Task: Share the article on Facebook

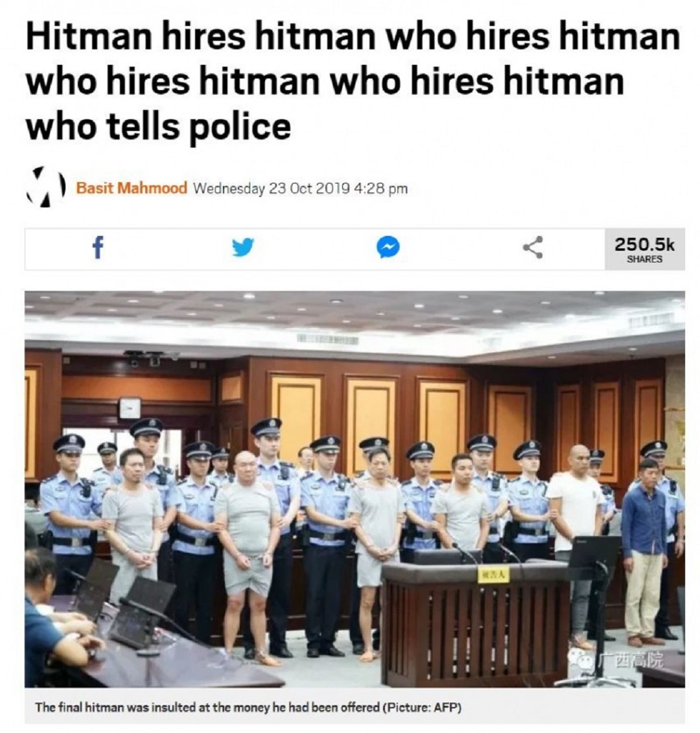Action: coord(97,248)
